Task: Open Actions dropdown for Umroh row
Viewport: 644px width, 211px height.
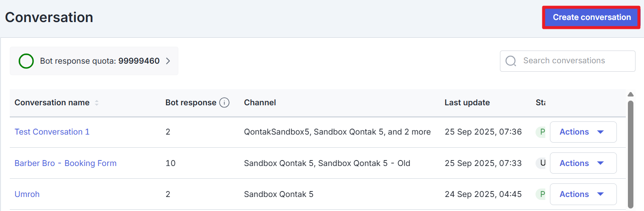Action: tap(583, 194)
